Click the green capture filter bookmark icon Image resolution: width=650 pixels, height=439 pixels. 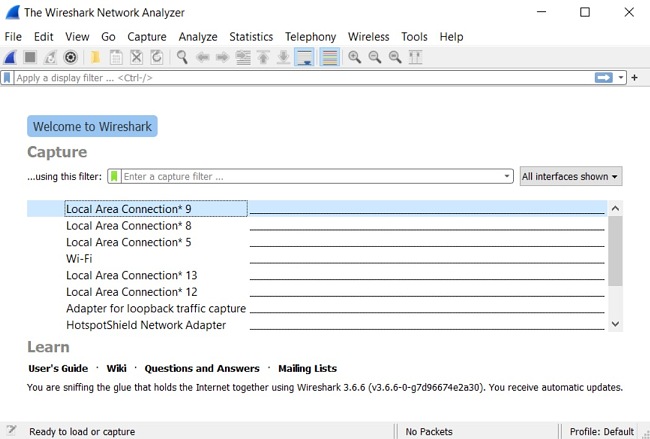(114, 176)
